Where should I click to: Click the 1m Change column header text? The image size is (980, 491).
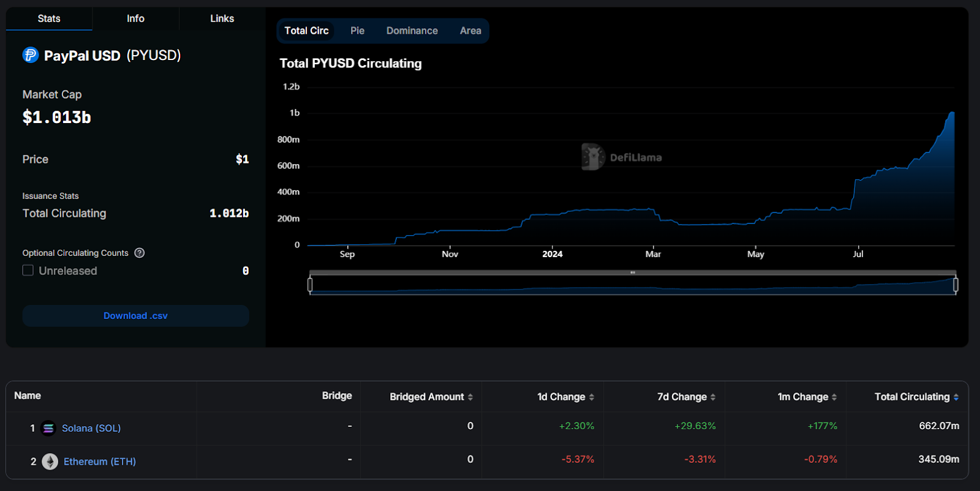pos(803,397)
